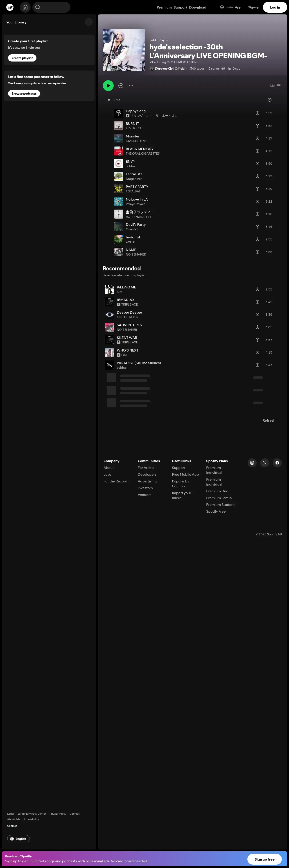Select song title 金色グラフティー

click(x=140, y=212)
